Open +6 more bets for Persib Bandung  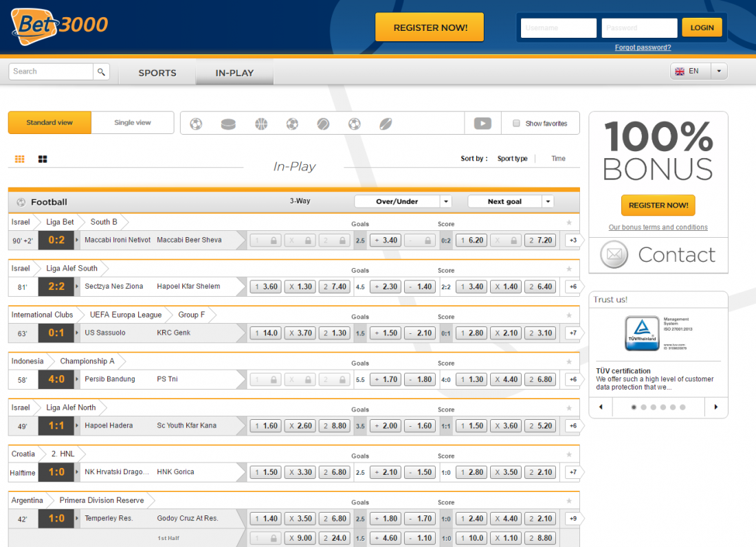(x=572, y=379)
